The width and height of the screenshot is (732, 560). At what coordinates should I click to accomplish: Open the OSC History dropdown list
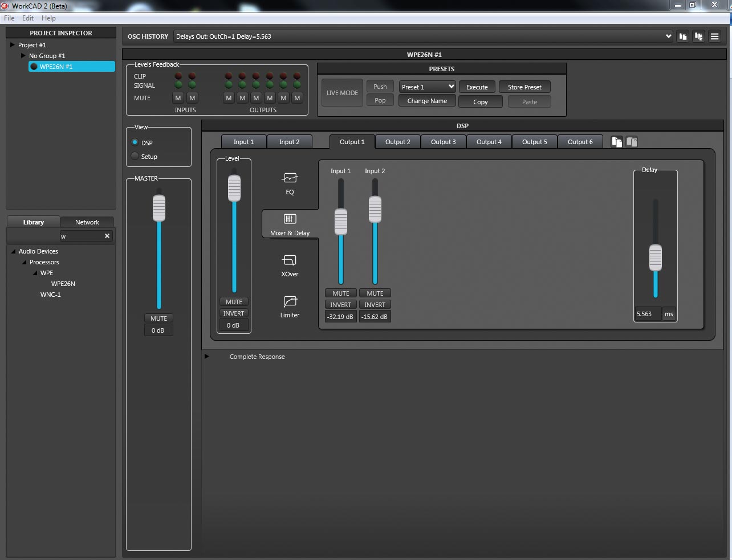coord(668,36)
